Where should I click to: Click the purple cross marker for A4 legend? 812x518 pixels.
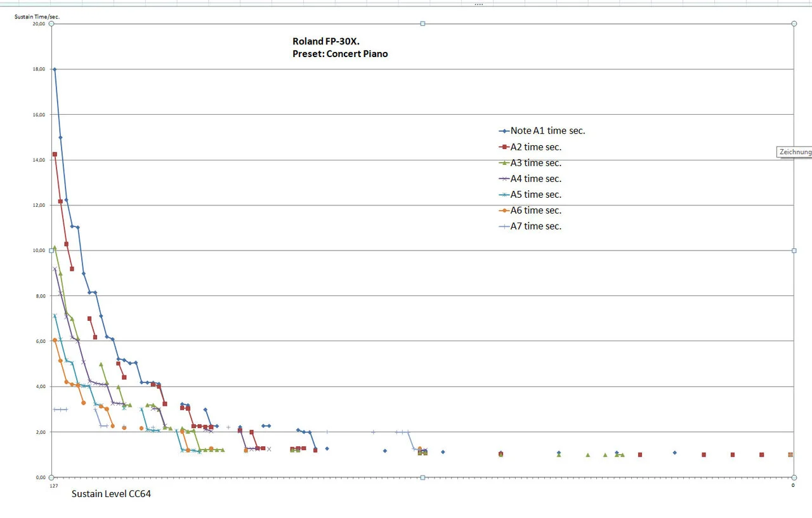click(504, 179)
